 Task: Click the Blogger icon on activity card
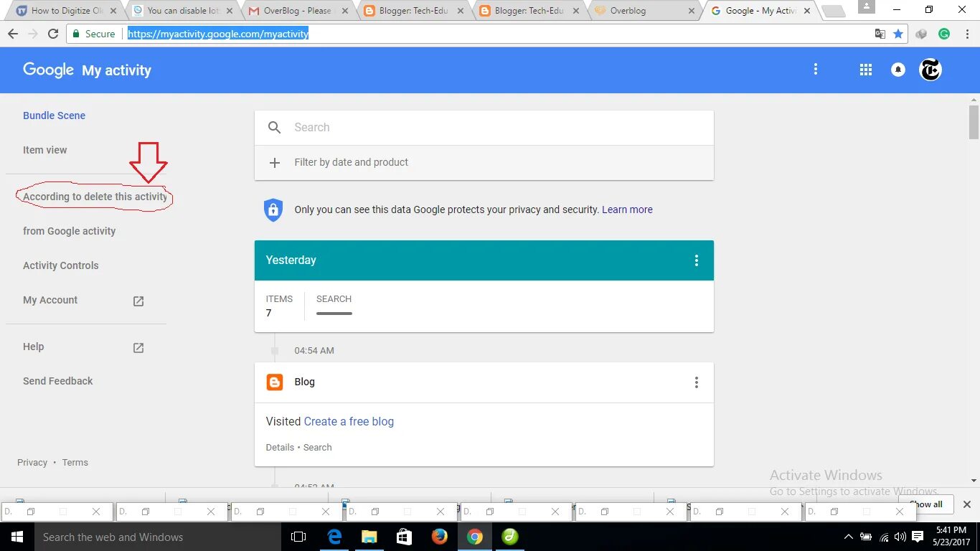coord(275,382)
